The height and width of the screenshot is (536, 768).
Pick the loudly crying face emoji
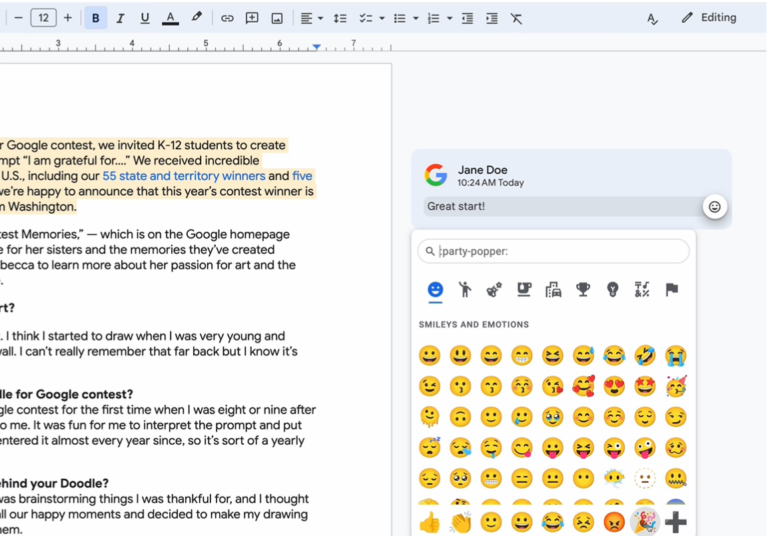[x=675, y=356]
